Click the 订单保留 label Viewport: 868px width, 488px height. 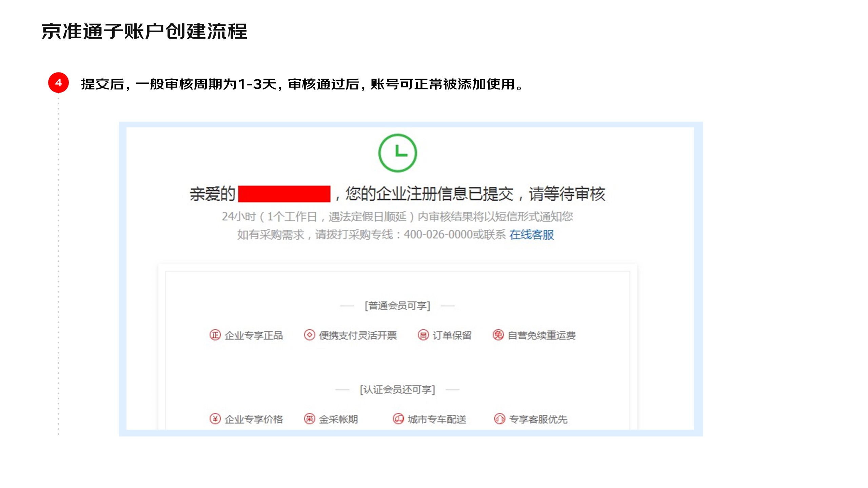452,335
